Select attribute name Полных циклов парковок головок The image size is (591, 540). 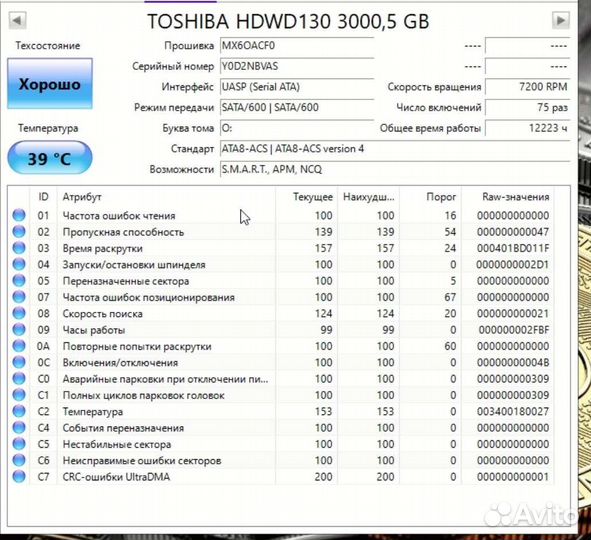(143, 395)
